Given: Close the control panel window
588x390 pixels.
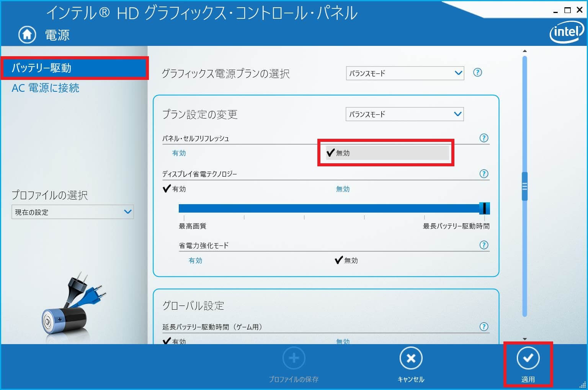Looking at the screenshot, I should 579,10.
